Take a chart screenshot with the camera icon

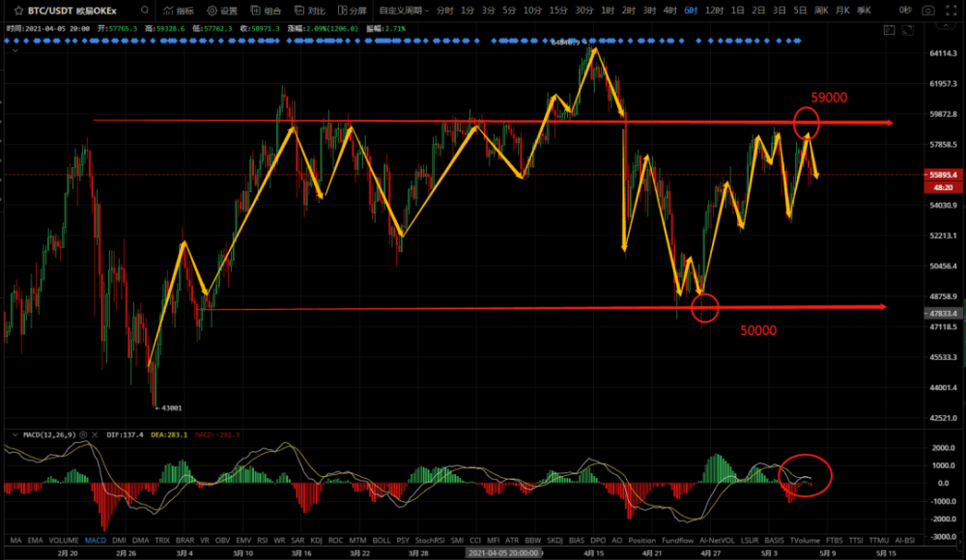tap(928, 11)
